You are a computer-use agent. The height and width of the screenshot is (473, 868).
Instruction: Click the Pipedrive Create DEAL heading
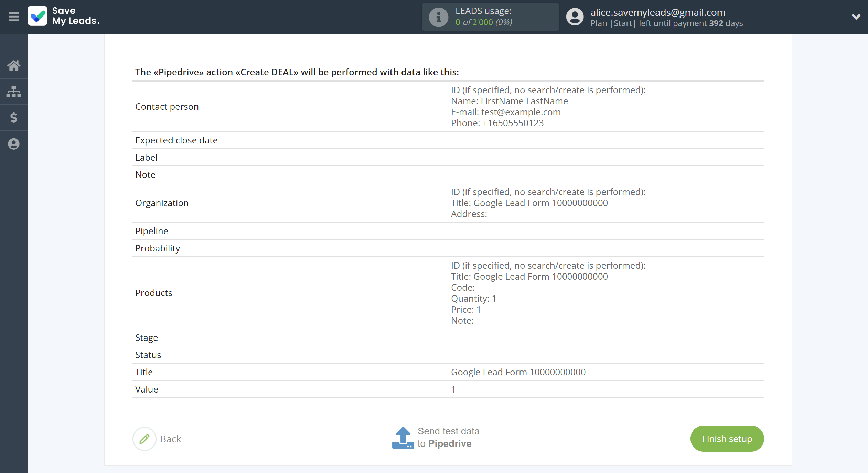[297, 72]
